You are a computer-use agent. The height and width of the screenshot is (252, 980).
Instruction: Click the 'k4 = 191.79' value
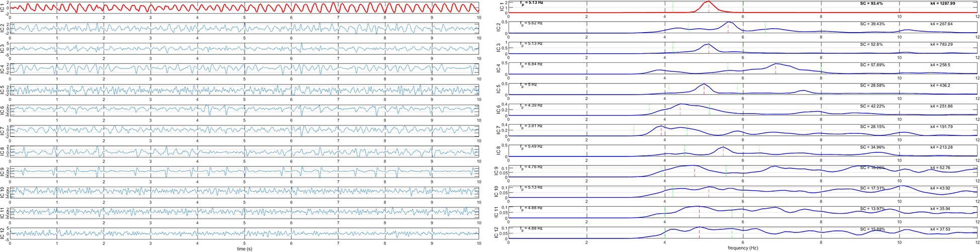(941, 127)
